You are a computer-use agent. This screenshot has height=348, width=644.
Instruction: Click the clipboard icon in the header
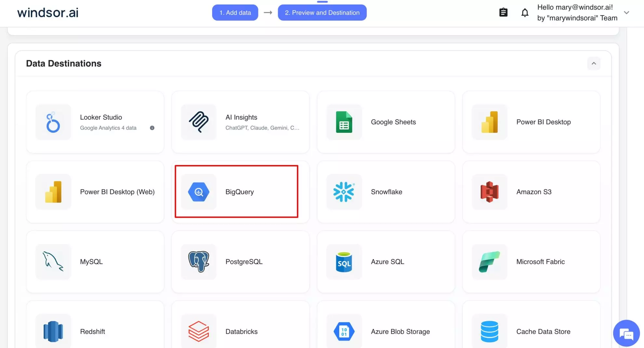(503, 12)
